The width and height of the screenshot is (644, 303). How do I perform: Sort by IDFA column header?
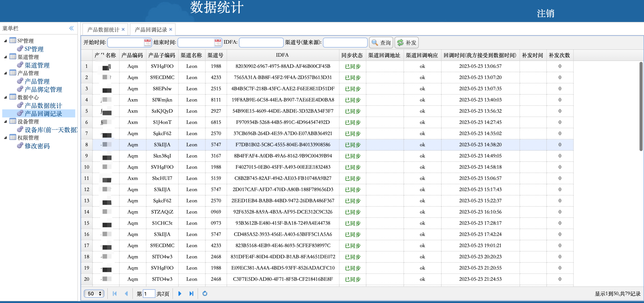(283, 55)
